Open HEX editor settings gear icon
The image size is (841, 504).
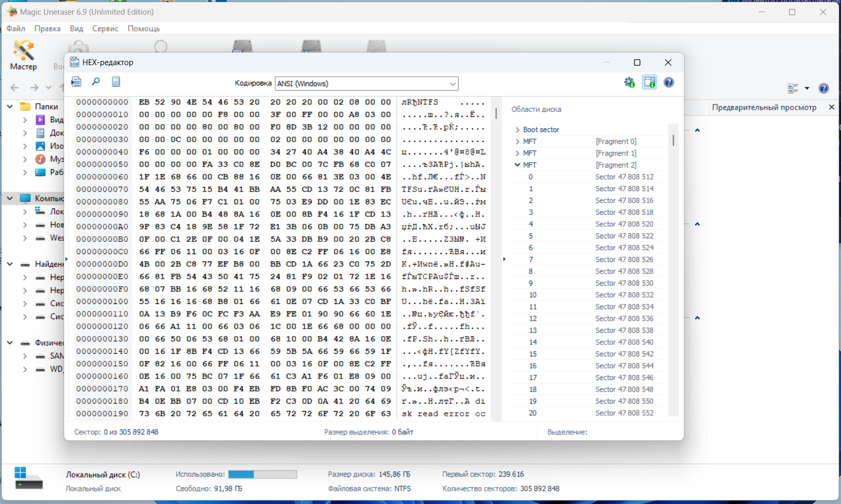[629, 82]
